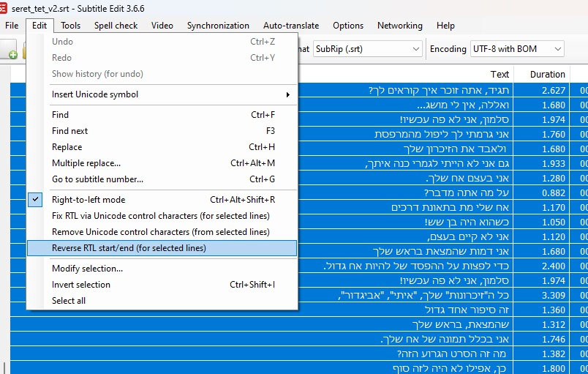Select Fix RTL via Unicode control characters
The image size is (588, 374).
160,216
